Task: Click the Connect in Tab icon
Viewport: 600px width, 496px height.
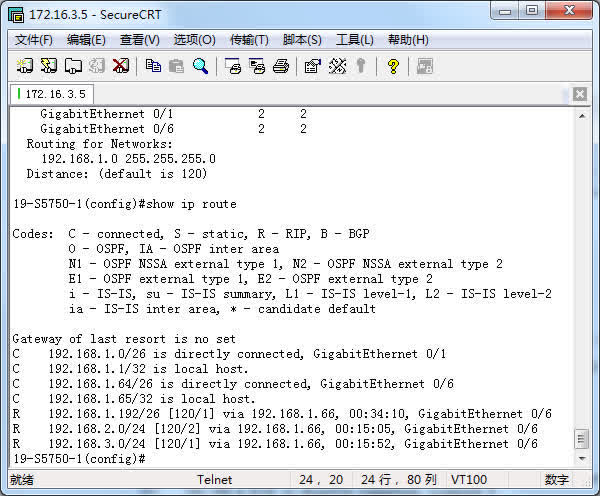Action: tap(73, 66)
